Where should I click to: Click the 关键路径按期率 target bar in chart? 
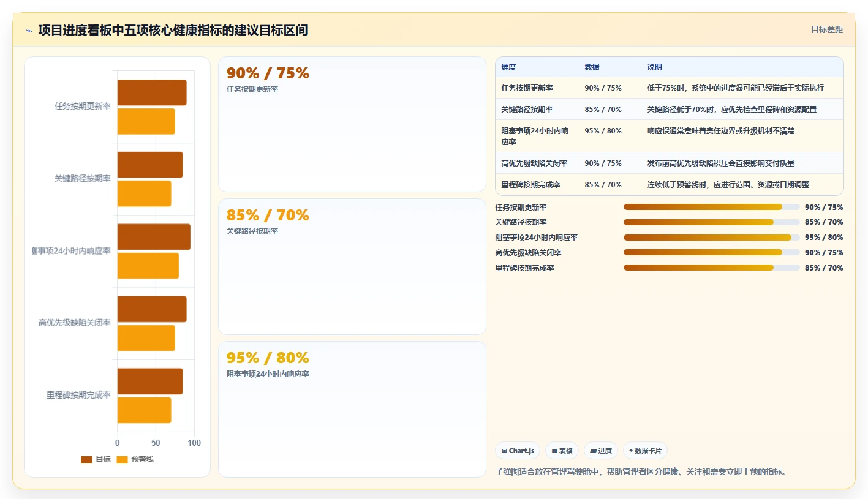coord(150,165)
